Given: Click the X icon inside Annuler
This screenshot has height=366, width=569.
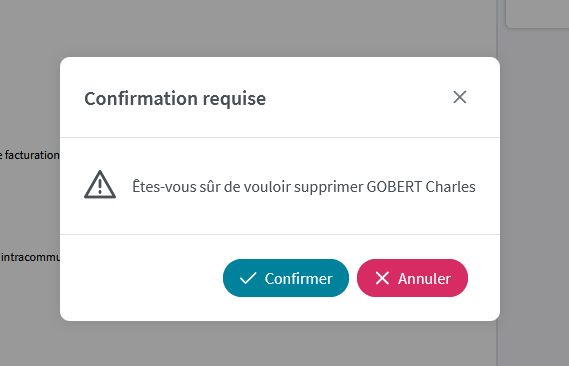Looking at the screenshot, I should coord(382,278).
